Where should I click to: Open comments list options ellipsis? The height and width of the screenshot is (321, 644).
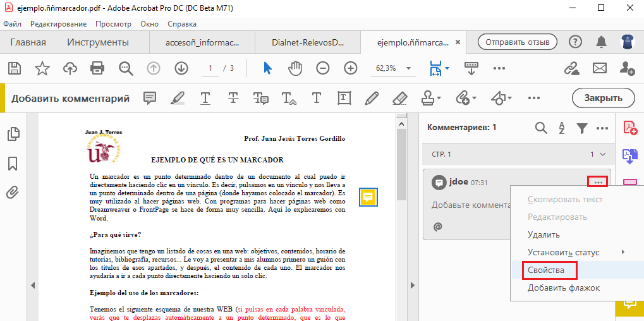[602, 128]
